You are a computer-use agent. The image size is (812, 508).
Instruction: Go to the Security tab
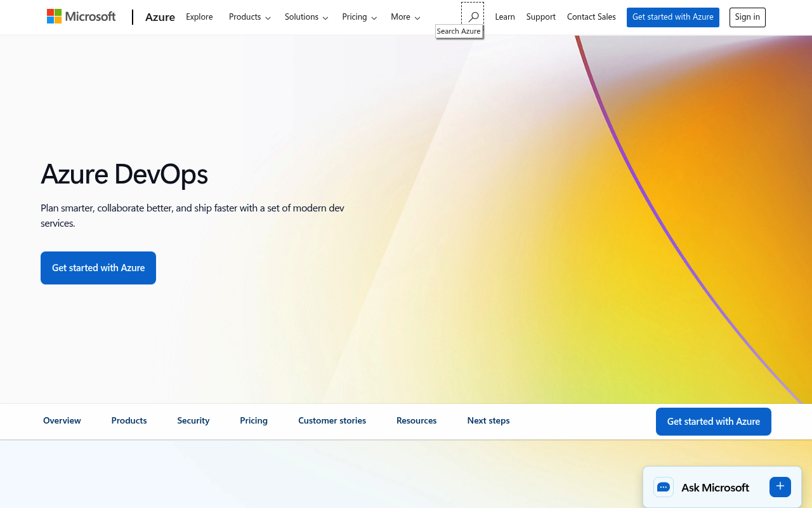(193, 420)
